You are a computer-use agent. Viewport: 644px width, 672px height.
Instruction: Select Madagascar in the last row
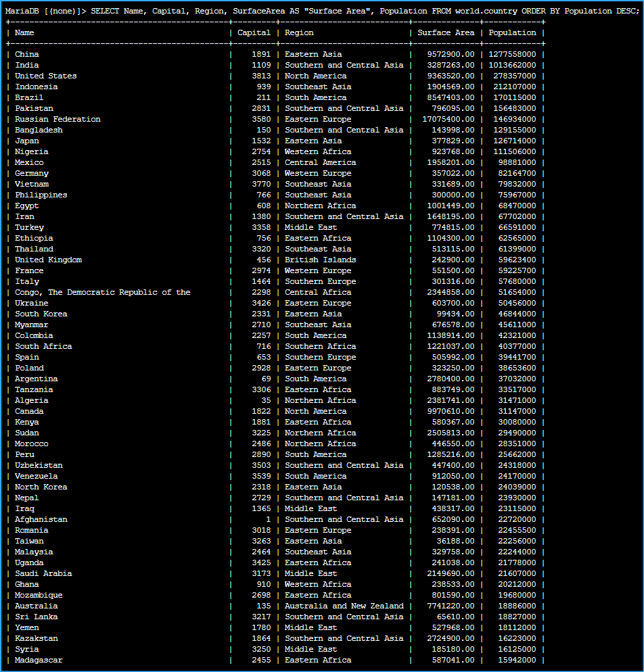click(x=39, y=660)
